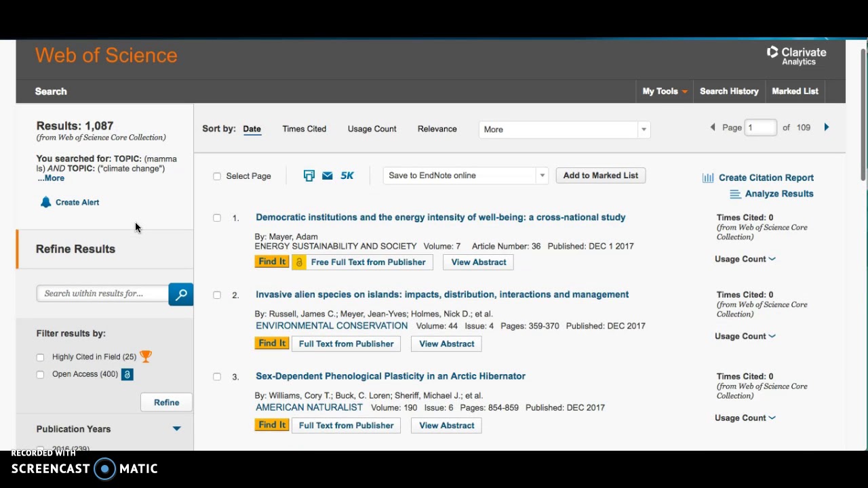
Task: View Abstract for result 1
Action: pos(479,262)
